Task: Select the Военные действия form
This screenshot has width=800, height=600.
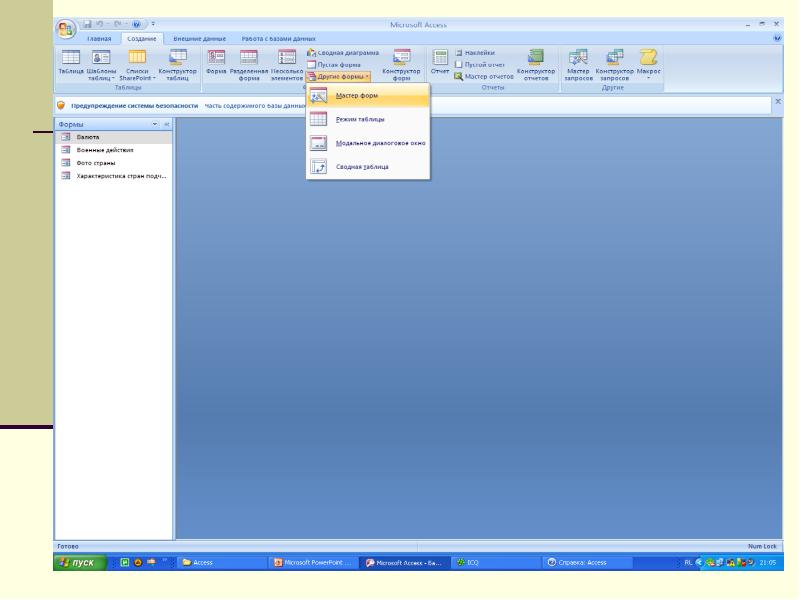Action: pyautogui.click(x=114, y=150)
